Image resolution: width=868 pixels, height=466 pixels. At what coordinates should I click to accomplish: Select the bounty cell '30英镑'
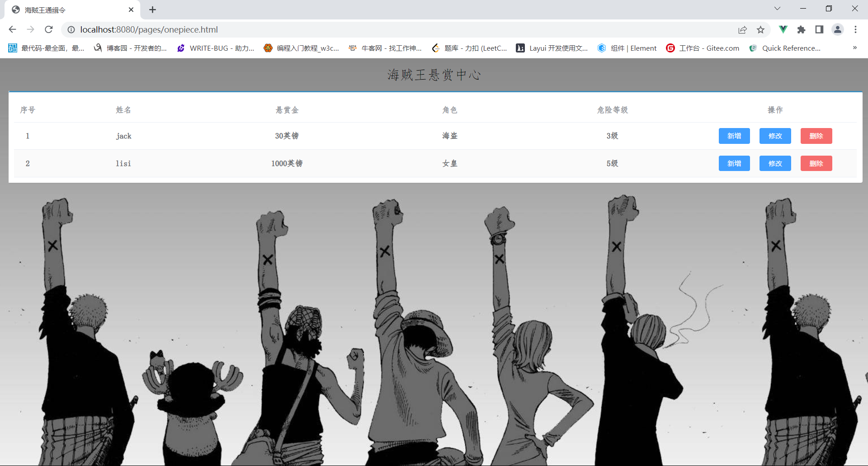287,136
